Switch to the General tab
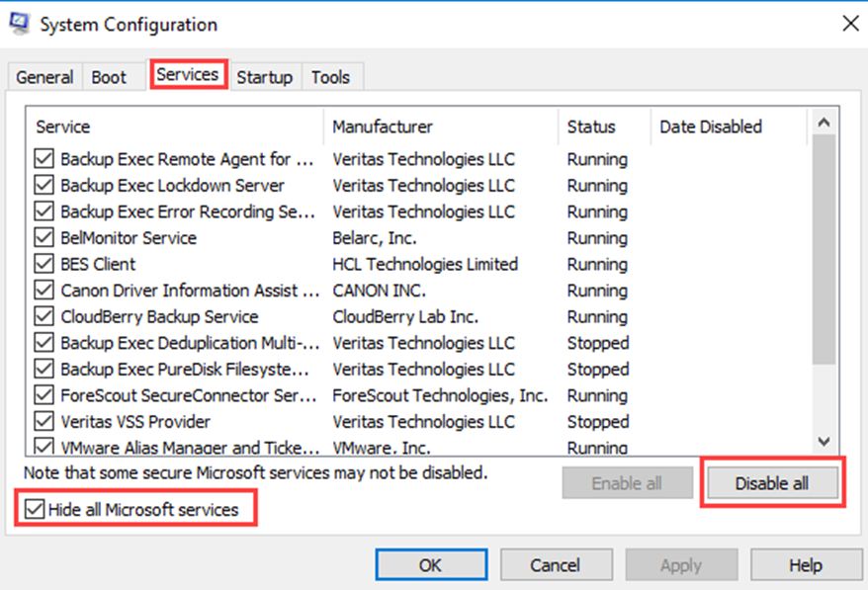Image resolution: width=868 pixels, height=590 pixels. pyautogui.click(x=44, y=77)
